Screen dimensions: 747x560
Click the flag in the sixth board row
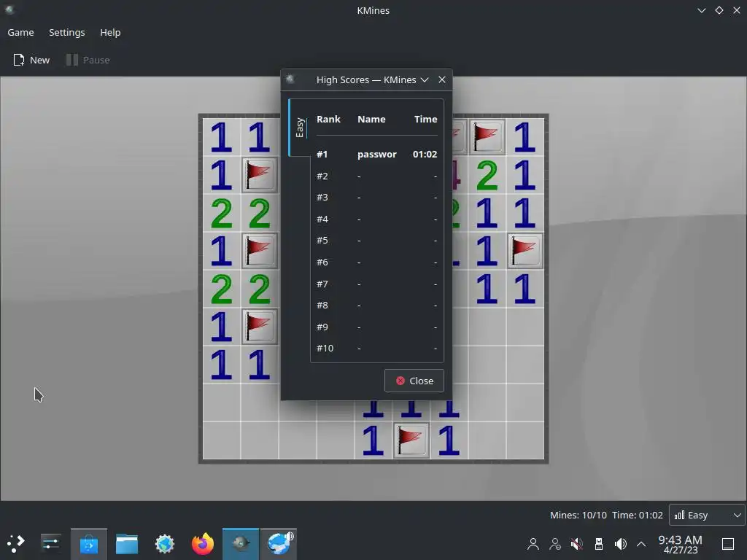click(x=259, y=327)
